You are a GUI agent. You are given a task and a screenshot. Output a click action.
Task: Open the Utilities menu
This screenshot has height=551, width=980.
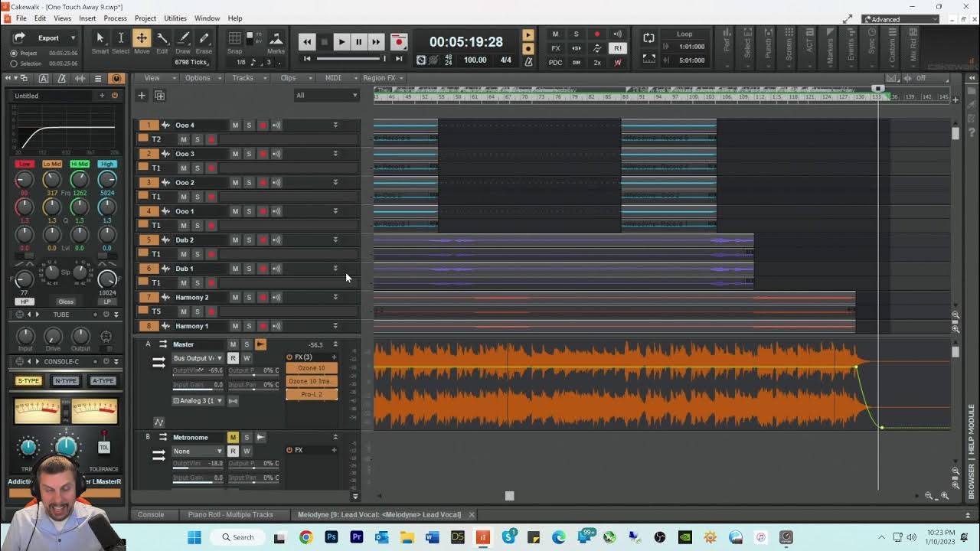click(175, 18)
